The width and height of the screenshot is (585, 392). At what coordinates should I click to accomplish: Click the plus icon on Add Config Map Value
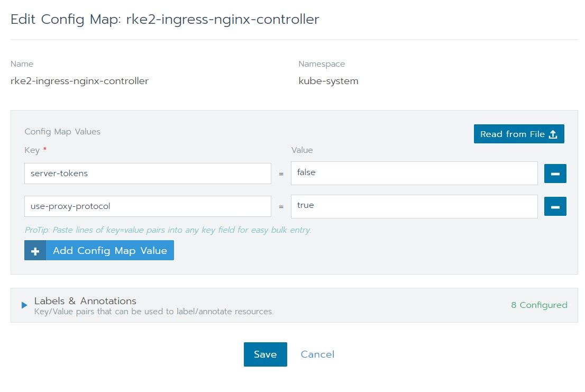pyautogui.click(x=35, y=250)
